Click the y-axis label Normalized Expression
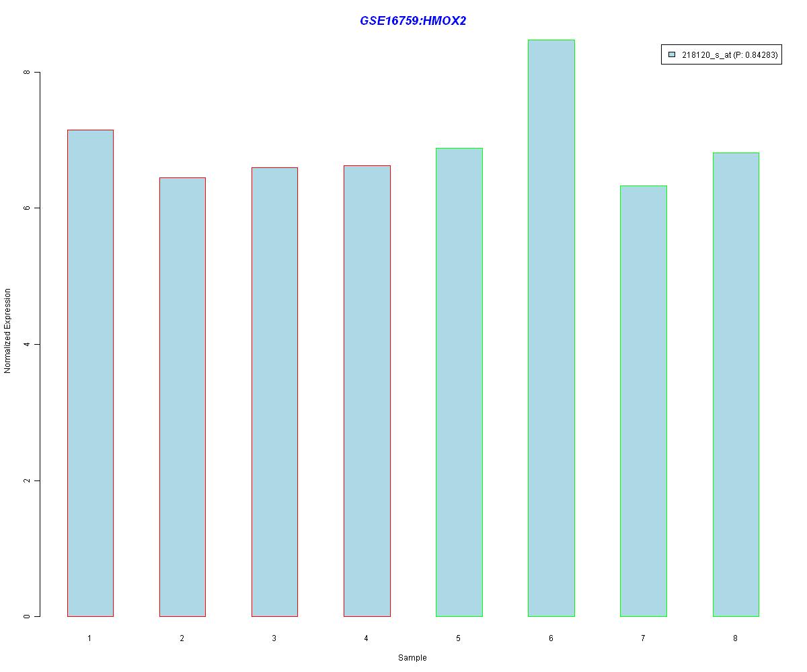The image size is (807, 672). coord(7,331)
